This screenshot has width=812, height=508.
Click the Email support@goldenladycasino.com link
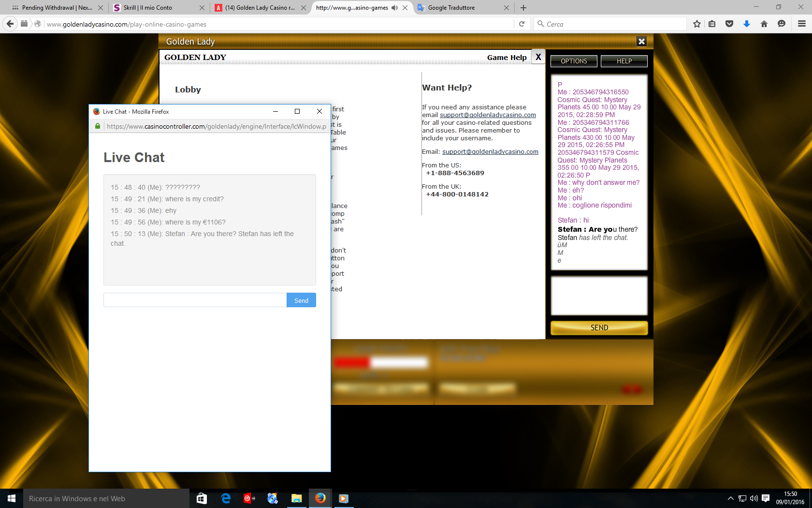(x=490, y=151)
